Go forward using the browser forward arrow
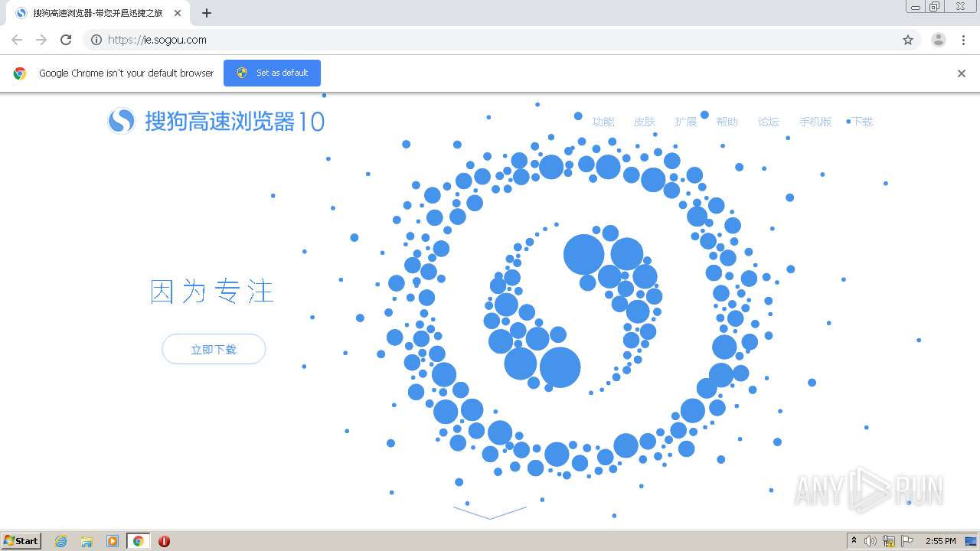 click(x=41, y=40)
